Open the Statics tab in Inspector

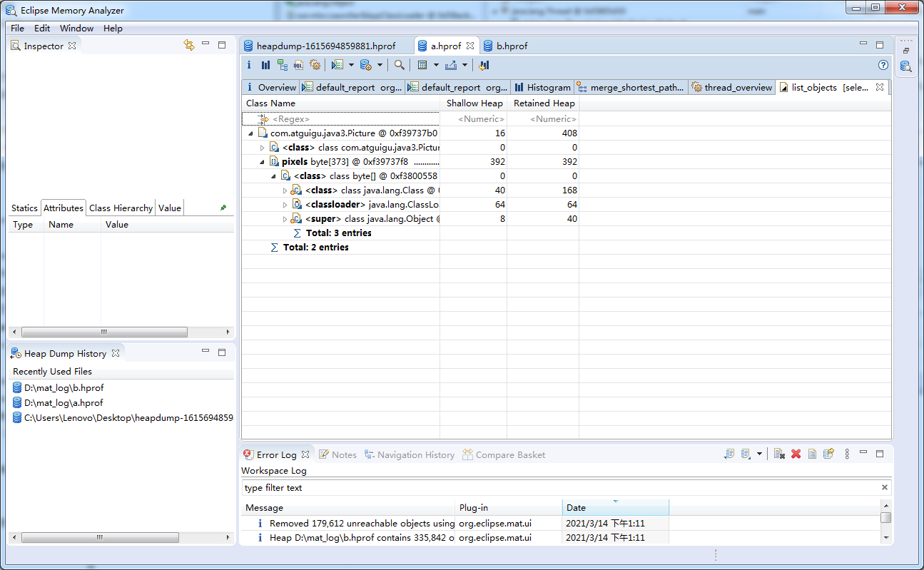click(x=24, y=208)
